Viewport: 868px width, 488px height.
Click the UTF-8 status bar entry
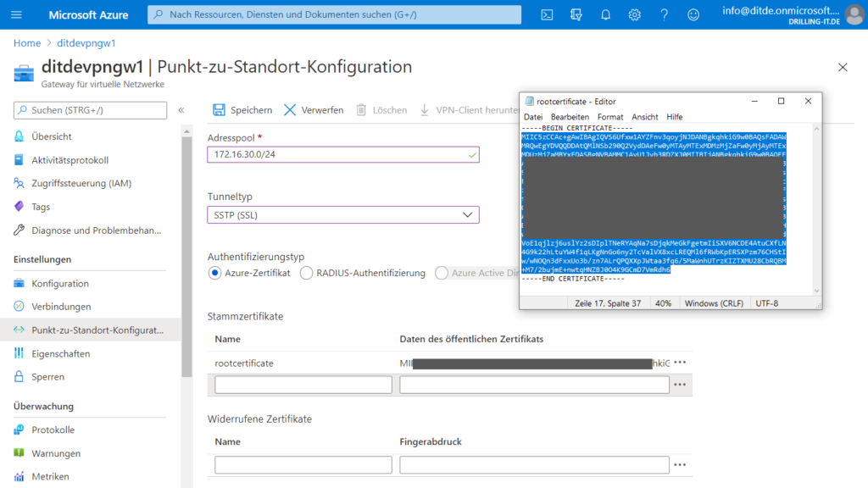point(766,303)
